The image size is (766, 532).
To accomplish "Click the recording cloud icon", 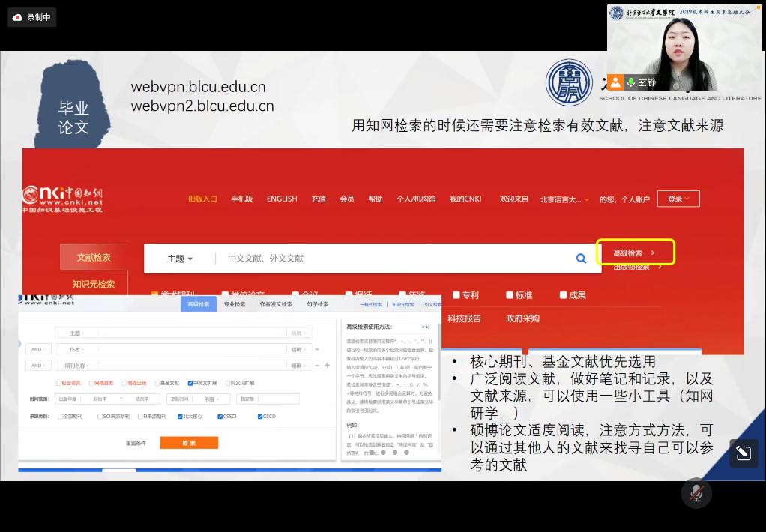I will coord(17,17).
